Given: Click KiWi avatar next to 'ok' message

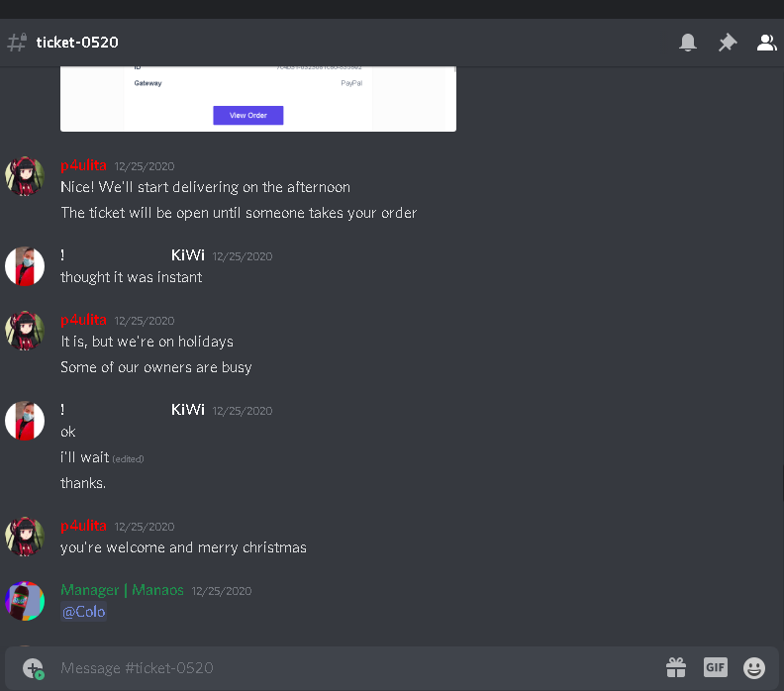Looking at the screenshot, I should (x=25, y=421).
